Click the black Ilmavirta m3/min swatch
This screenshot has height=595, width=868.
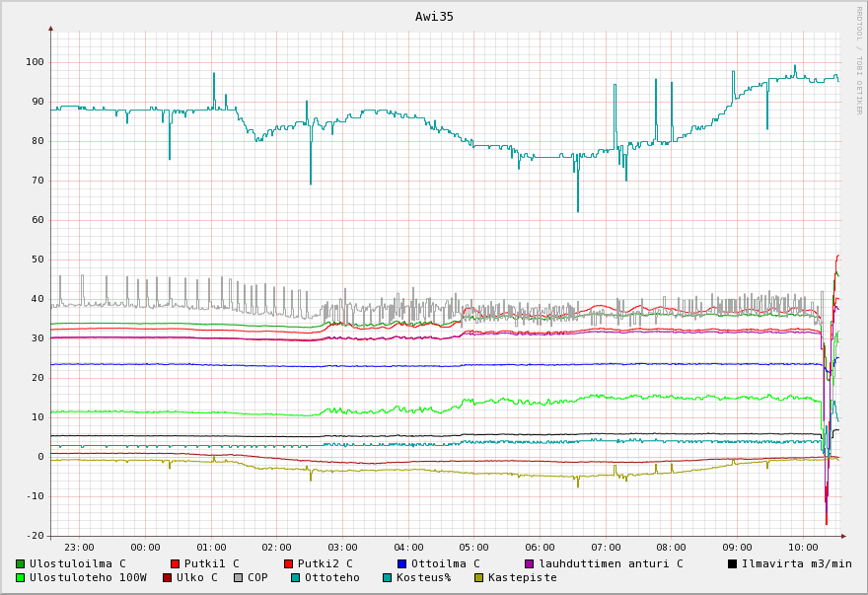point(733,564)
